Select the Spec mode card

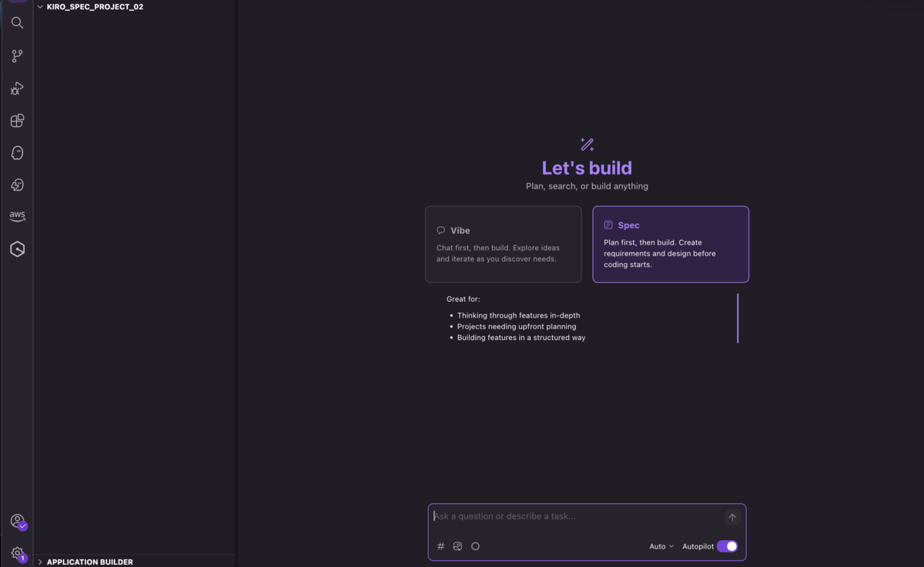671,244
